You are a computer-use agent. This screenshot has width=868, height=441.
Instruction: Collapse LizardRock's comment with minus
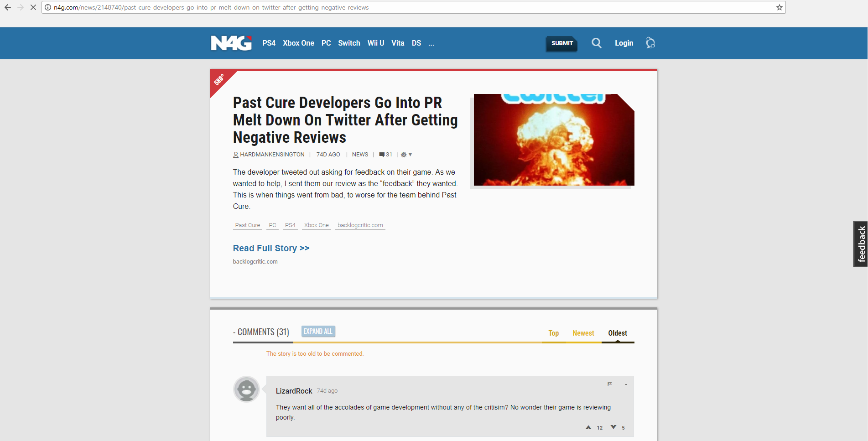point(626,384)
